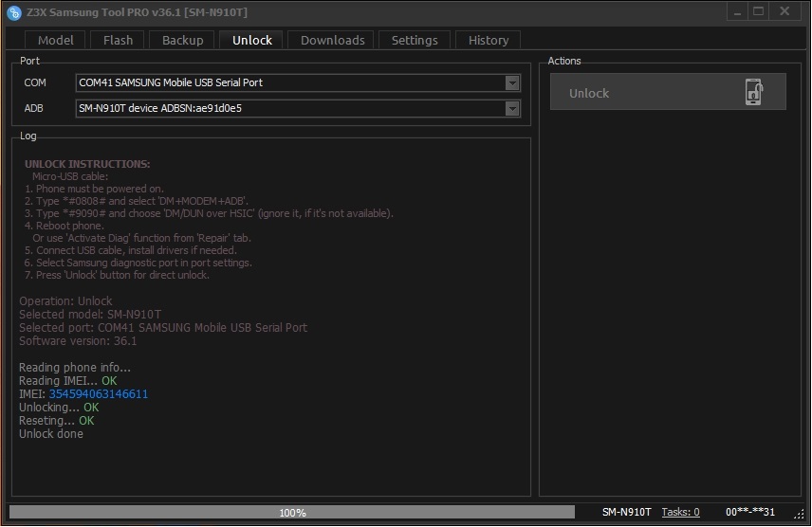The height and width of the screenshot is (527, 812).
Task: Click instruction mentioning *#0808#
Action: (x=137, y=201)
